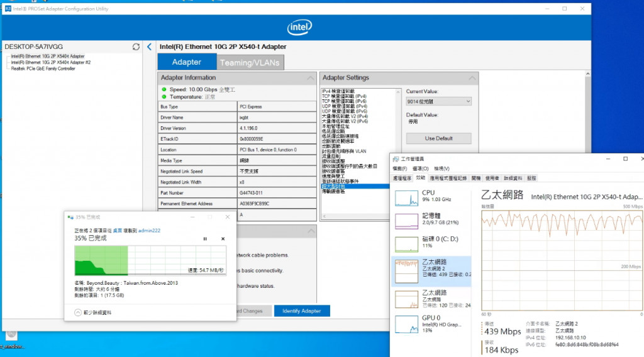This screenshot has height=357, width=644.
Task: Select the Adapter tab
Action: pos(187,62)
